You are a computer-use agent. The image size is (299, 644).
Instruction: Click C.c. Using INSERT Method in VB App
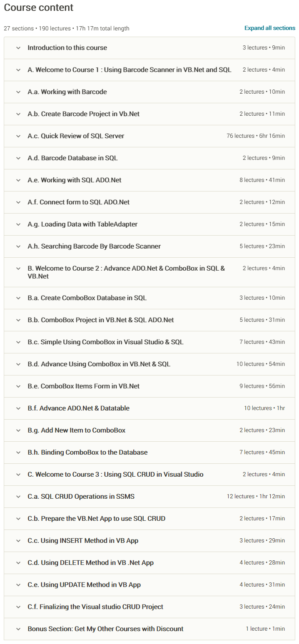(x=83, y=540)
